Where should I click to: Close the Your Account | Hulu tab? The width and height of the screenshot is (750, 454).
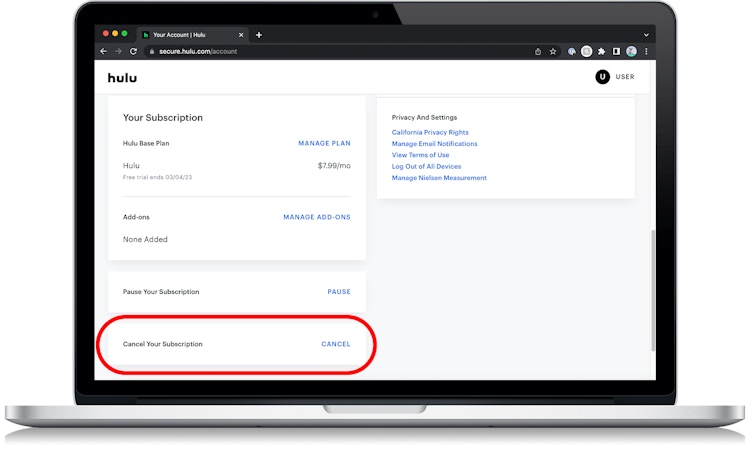pos(241,35)
